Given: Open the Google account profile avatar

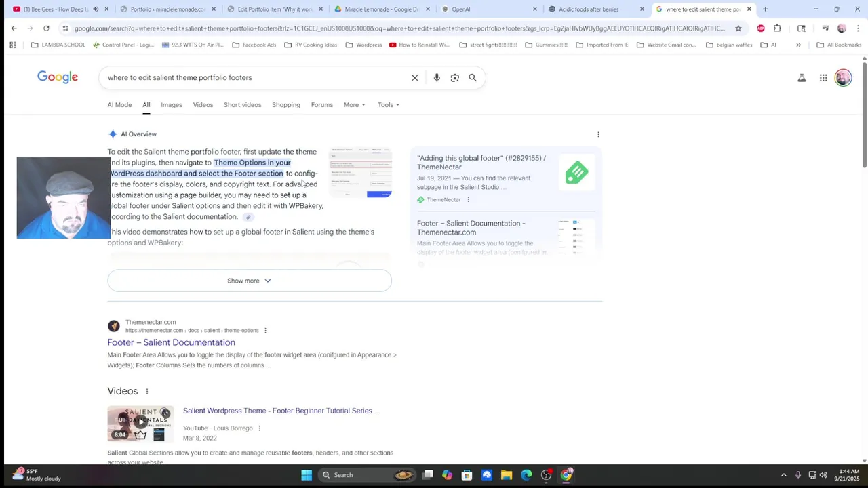Looking at the screenshot, I should pyautogui.click(x=843, y=78).
